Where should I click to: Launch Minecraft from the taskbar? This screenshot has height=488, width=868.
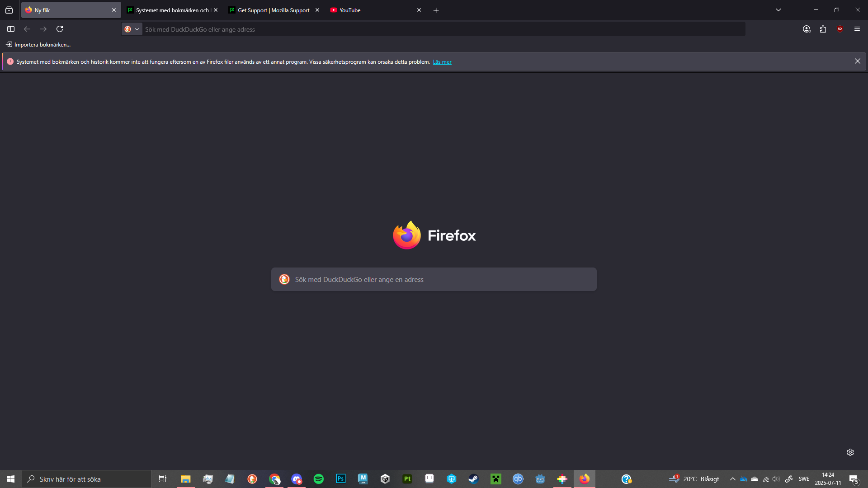496,479
